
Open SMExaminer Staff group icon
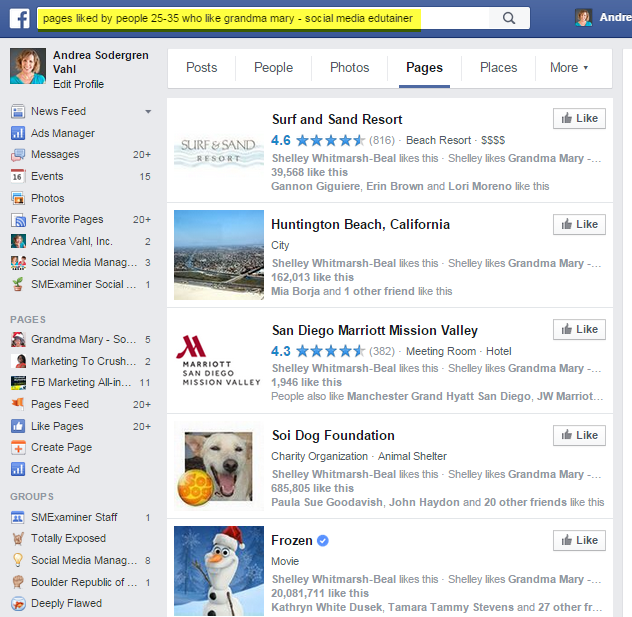(18, 517)
